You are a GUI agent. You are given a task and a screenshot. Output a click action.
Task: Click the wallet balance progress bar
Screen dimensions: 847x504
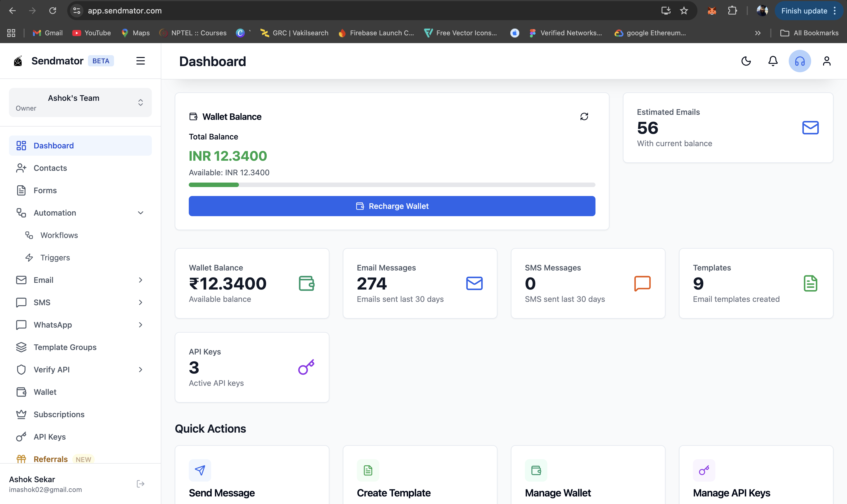391,185
